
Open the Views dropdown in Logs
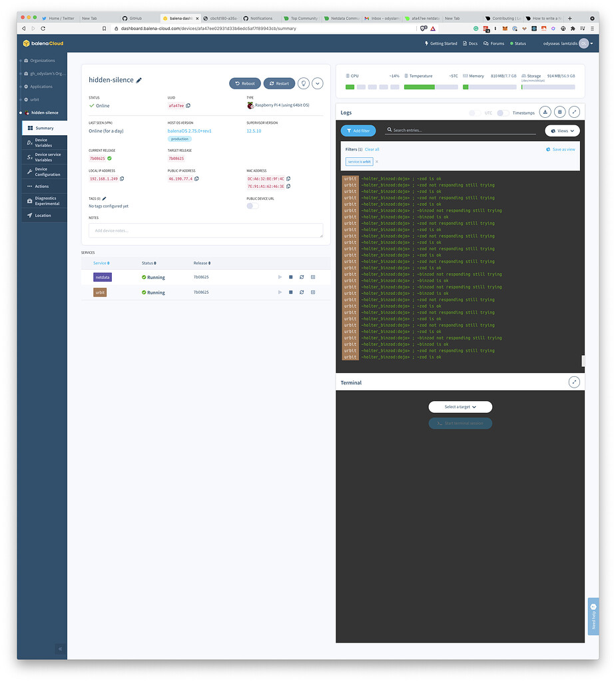pyautogui.click(x=562, y=131)
